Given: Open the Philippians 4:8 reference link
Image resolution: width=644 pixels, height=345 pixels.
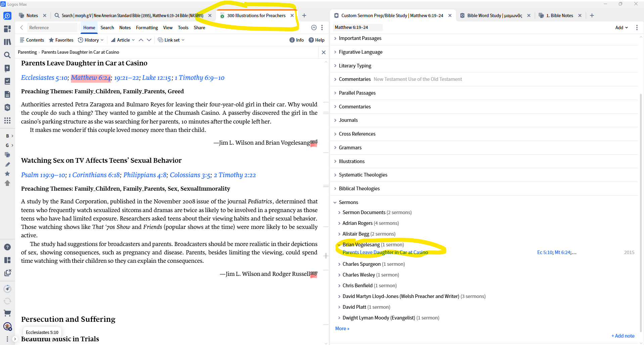Looking at the screenshot, I should 145,175.
